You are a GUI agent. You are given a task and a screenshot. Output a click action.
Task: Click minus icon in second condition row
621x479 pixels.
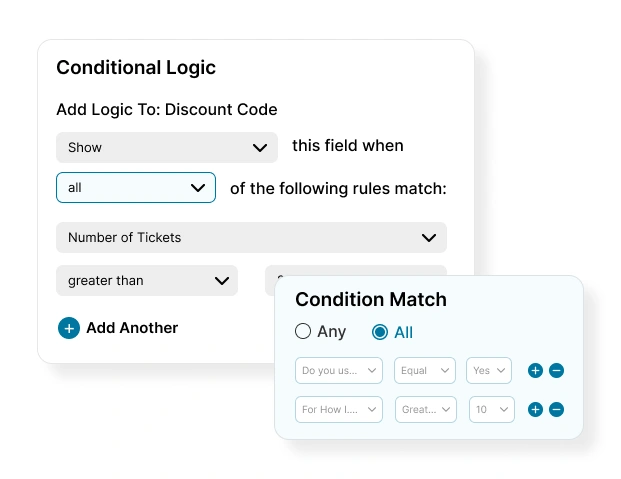point(557,409)
